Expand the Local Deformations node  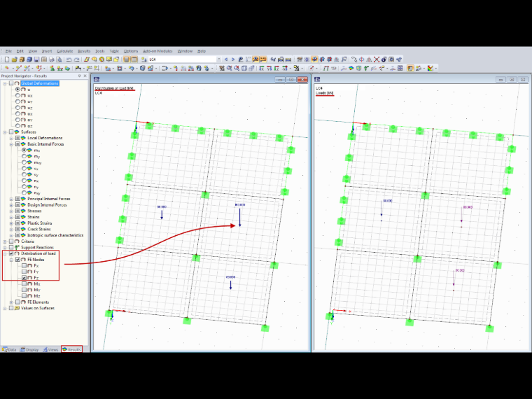11,138
